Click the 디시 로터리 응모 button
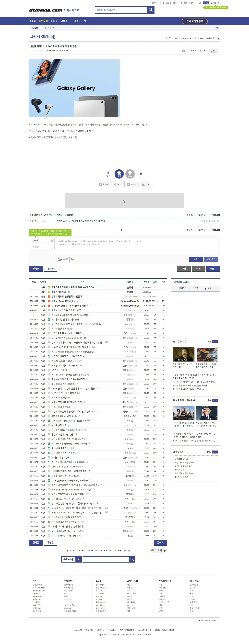 [195, 21]
